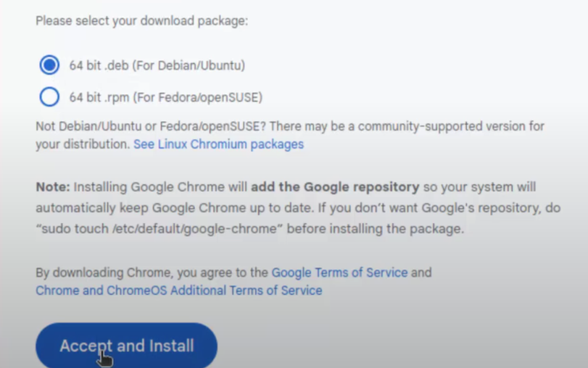
Task: Follow the community Chromium packages hyperlink
Action: (218, 144)
